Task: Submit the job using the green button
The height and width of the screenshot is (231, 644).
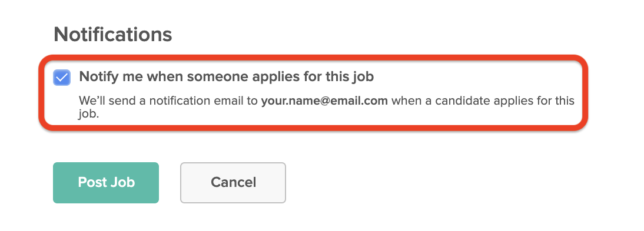Action: click(106, 183)
